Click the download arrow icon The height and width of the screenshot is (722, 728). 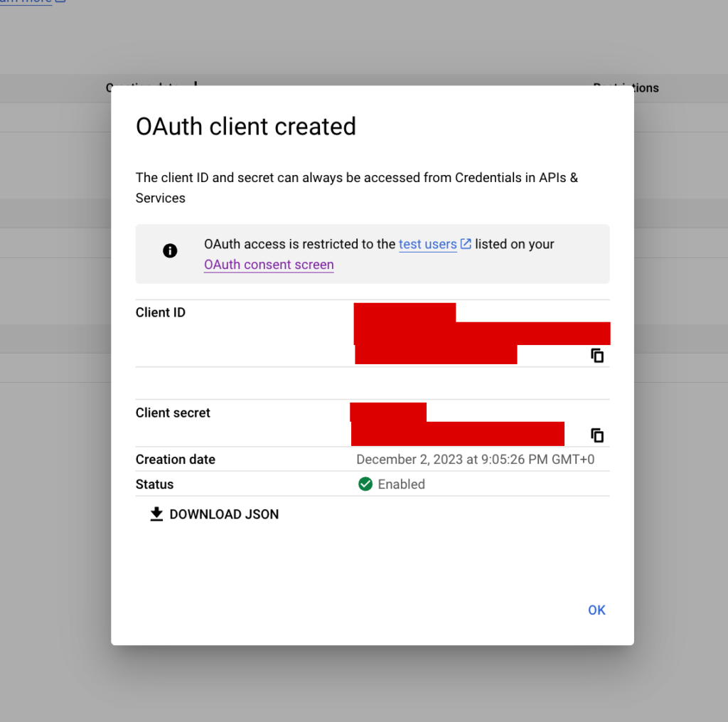point(156,514)
